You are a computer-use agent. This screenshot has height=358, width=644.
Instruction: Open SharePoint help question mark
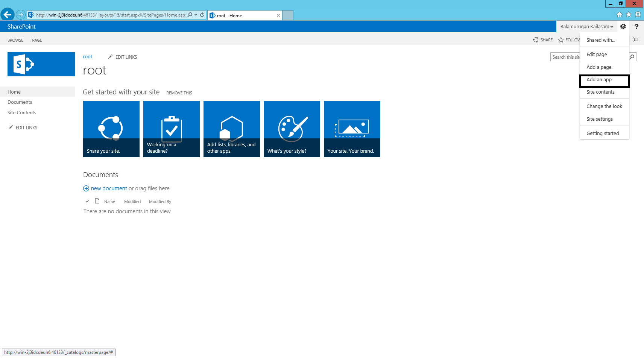(x=636, y=26)
